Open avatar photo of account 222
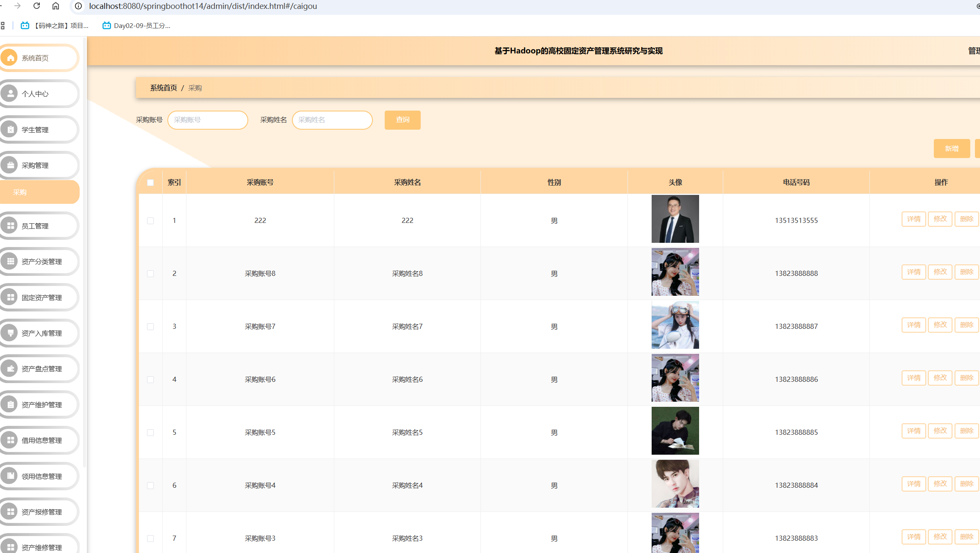This screenshot has height=553, width=980. point(675,219)
